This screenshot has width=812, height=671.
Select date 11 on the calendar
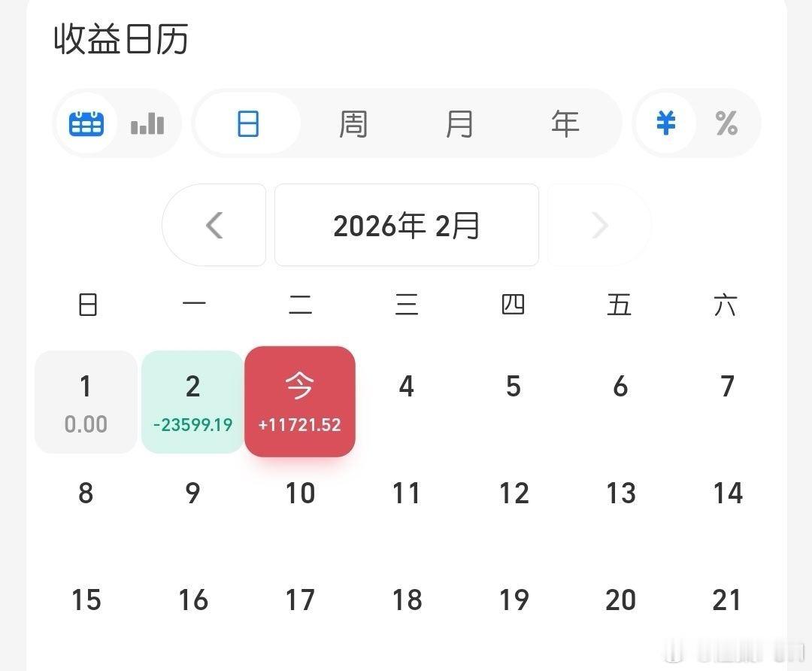pyautogui.click(x=407, y=493)
